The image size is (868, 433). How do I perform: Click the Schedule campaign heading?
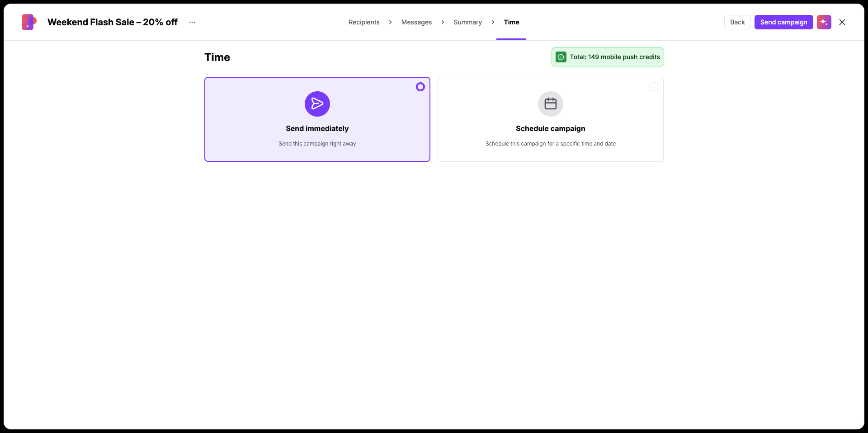tap(551, 129)
